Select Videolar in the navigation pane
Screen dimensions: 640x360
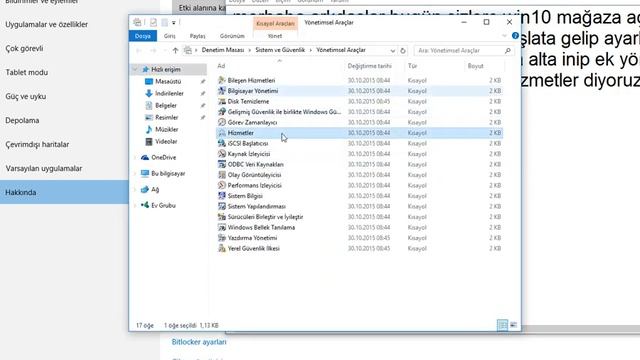166,142
